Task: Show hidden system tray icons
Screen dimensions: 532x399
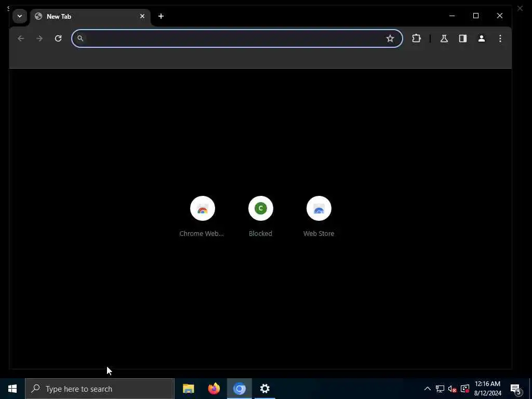Action: [x=428, y=389]
